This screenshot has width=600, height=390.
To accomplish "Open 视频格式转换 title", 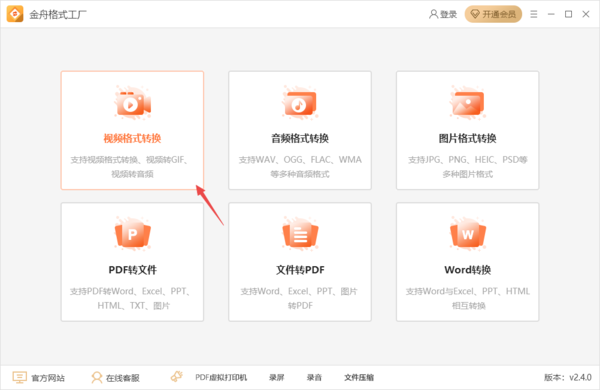I will click(x=132, y=138).
